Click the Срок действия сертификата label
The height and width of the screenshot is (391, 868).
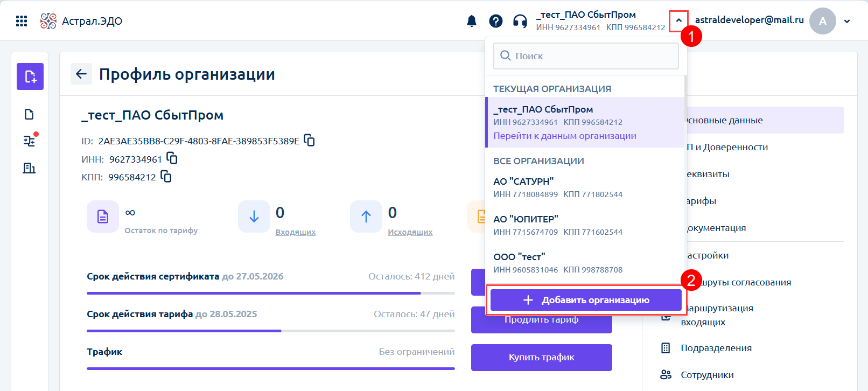tap(153, 276)
